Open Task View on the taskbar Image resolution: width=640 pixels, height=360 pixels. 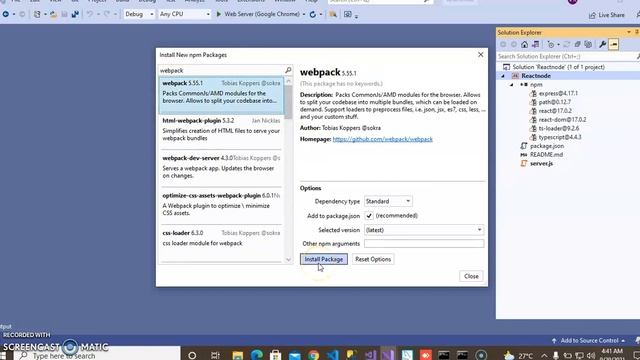coord(215,355)
